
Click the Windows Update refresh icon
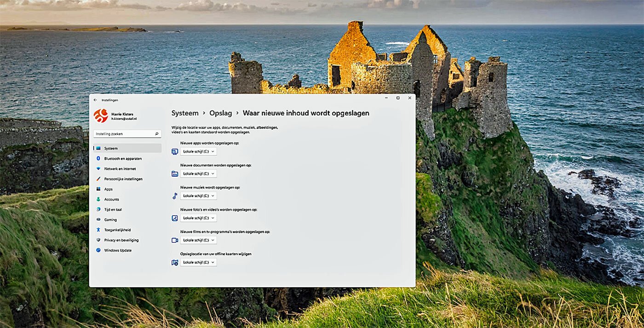coord(98,250)
